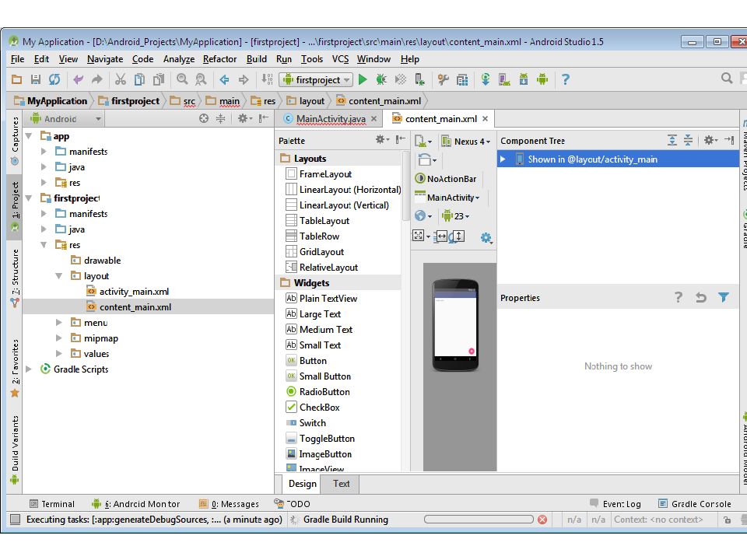The width and height of the screenshot is (747, 560).
Task: Click scroll-from-source target icon in Project panel
Action: [x=204, y=118]
